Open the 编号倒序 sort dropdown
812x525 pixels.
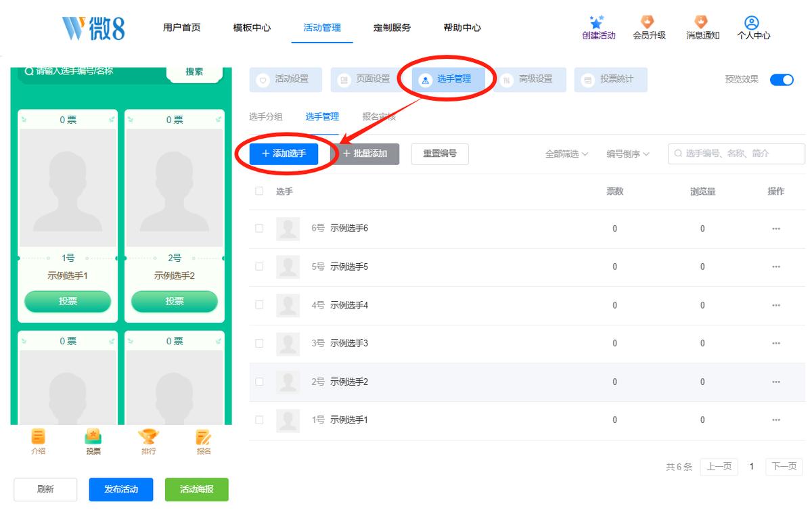(x=628, y=154)
